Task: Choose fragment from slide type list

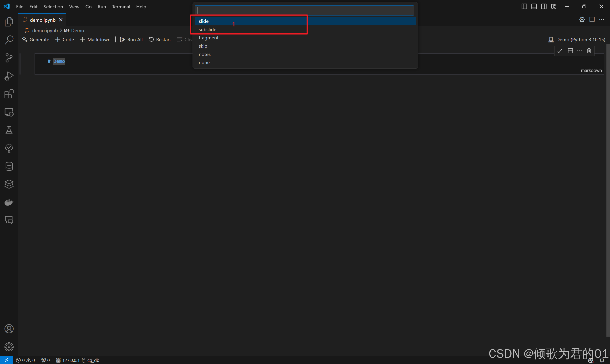Action: click(208, 38)
